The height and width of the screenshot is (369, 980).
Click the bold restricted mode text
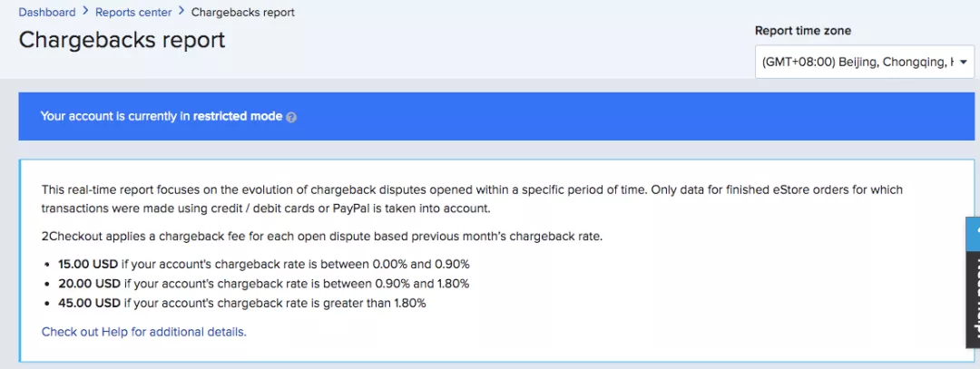(x=238, y=116)
